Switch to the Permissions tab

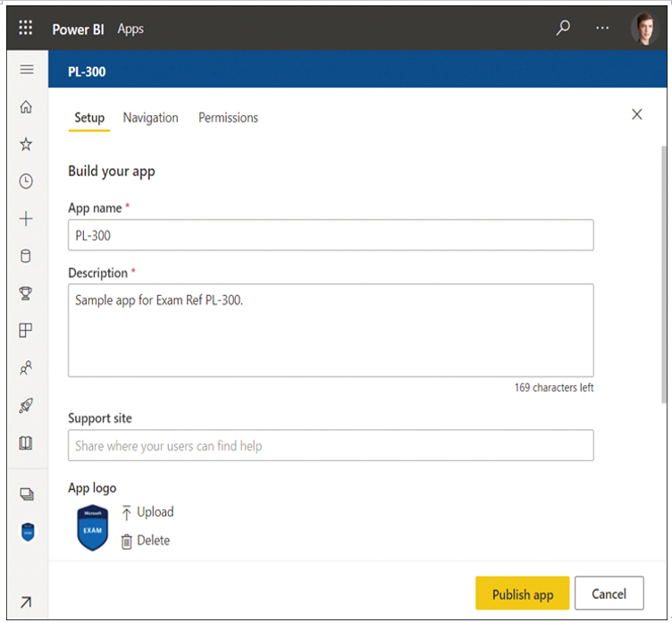click(228, 118)
